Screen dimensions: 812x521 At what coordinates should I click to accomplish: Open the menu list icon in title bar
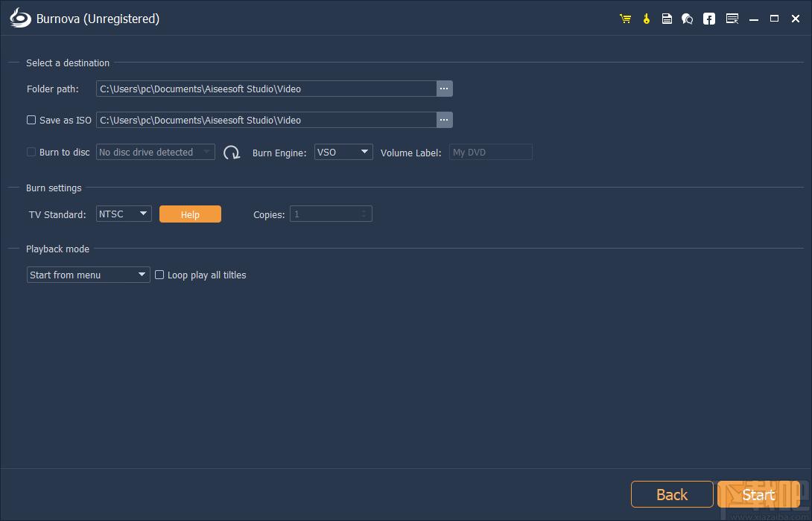click(732, 19)
